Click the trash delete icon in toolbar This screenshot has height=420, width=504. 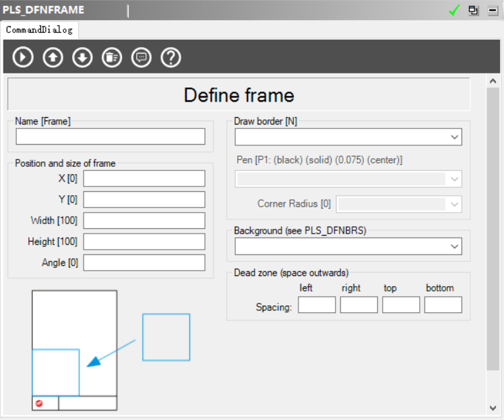(x=112, y=57)
